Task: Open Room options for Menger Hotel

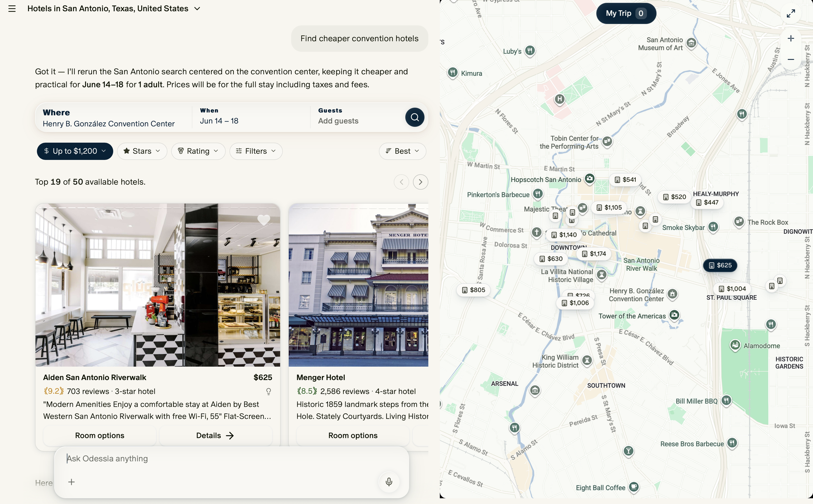Action: [353, 436]
